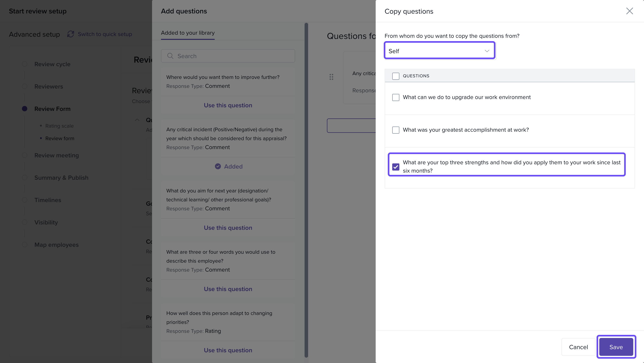The width and height of the screenshot is (644, 363).
Task: Collapse the questions section chevron
Action: tap(137, 120)
